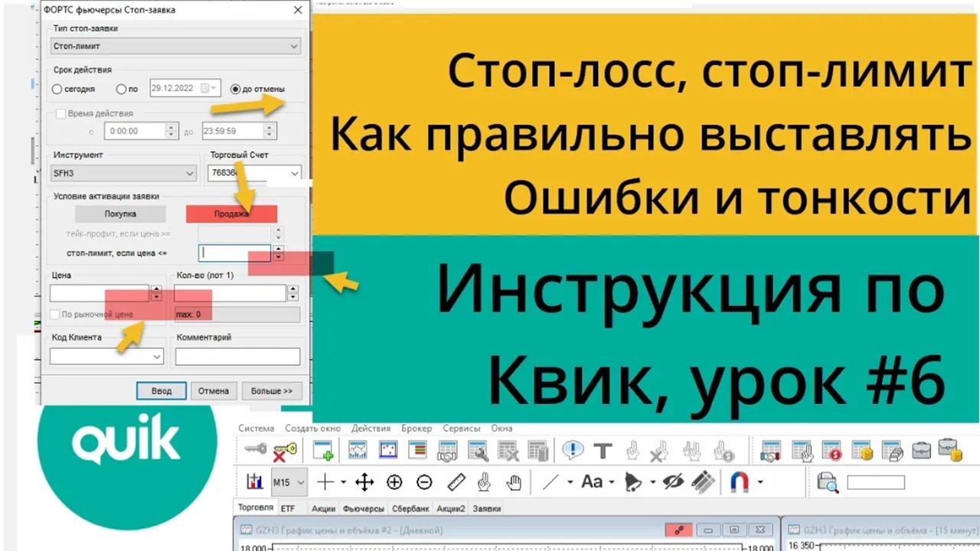Expand the magnet tool dropdown arrow
The height and width of the screenshot is (551, 980).
tap(759, 482)
